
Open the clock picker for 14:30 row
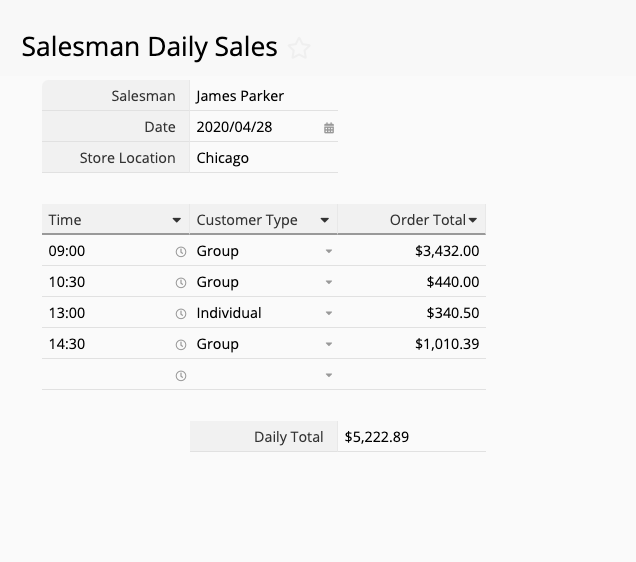coord(181,345)
